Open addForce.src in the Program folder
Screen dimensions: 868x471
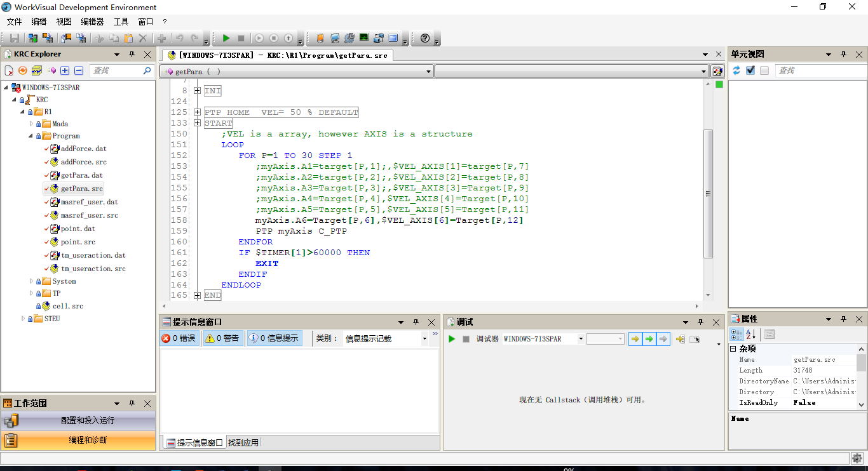[83, 162]
